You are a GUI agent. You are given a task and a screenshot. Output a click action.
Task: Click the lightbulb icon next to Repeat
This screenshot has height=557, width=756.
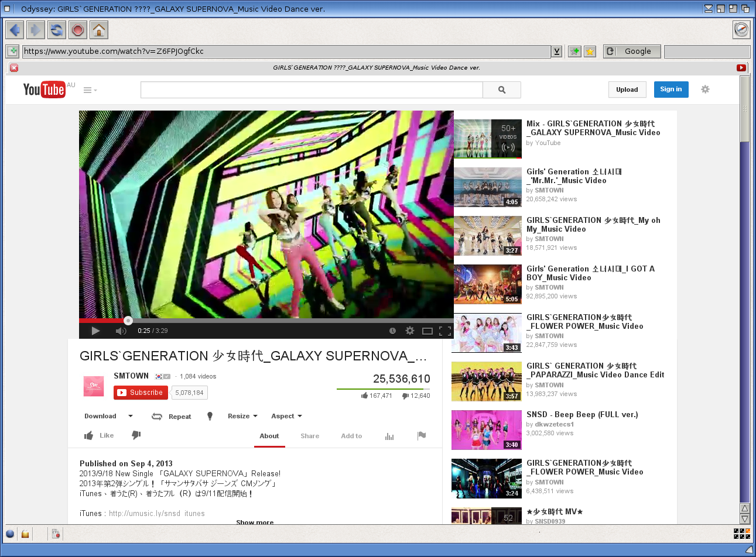210,416
